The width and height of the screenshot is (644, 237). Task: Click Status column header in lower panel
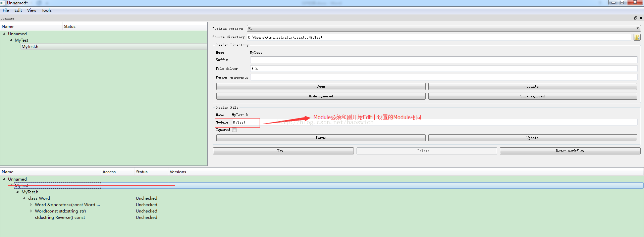(x=151, y=172)
